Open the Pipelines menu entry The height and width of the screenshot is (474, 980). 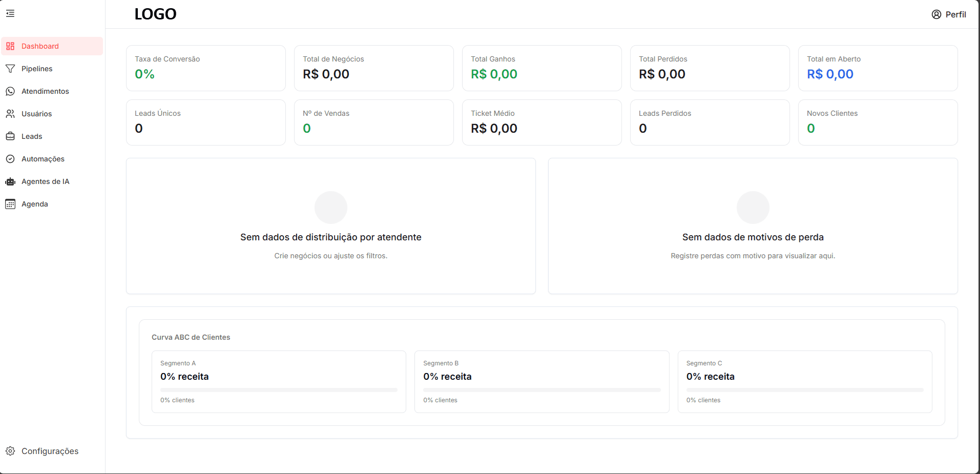(x=37, y=68)
